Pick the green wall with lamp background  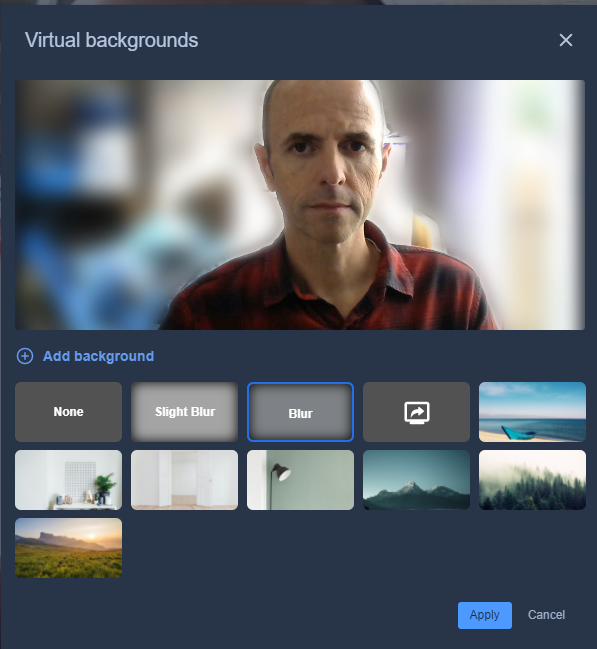(x=301, y=480)
